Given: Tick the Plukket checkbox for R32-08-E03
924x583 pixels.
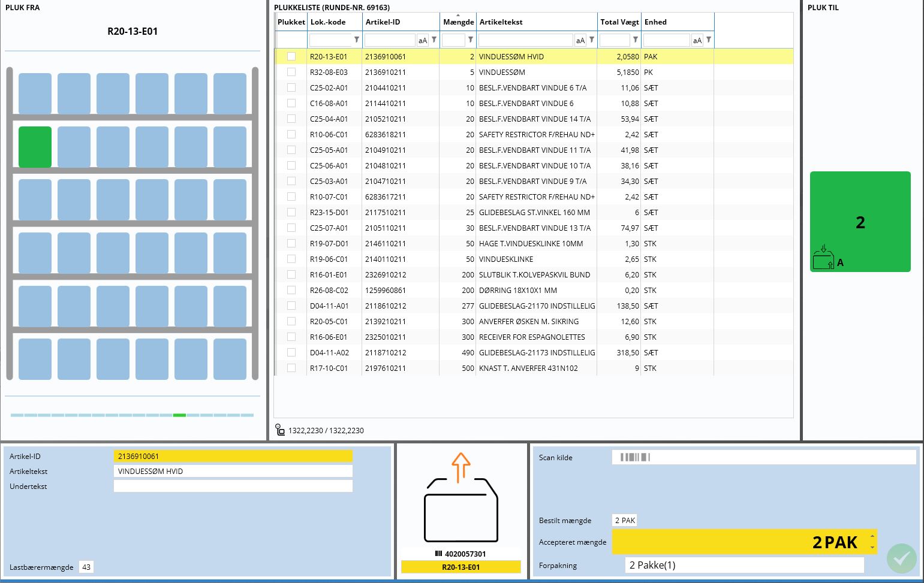Looking at the screenshot, I should click(291, 72).
